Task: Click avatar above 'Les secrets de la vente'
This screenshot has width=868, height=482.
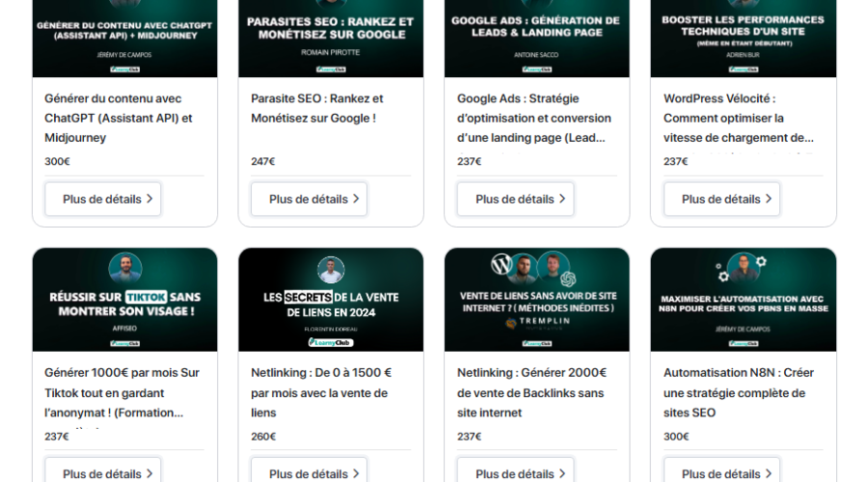Action: coord(331,270)
